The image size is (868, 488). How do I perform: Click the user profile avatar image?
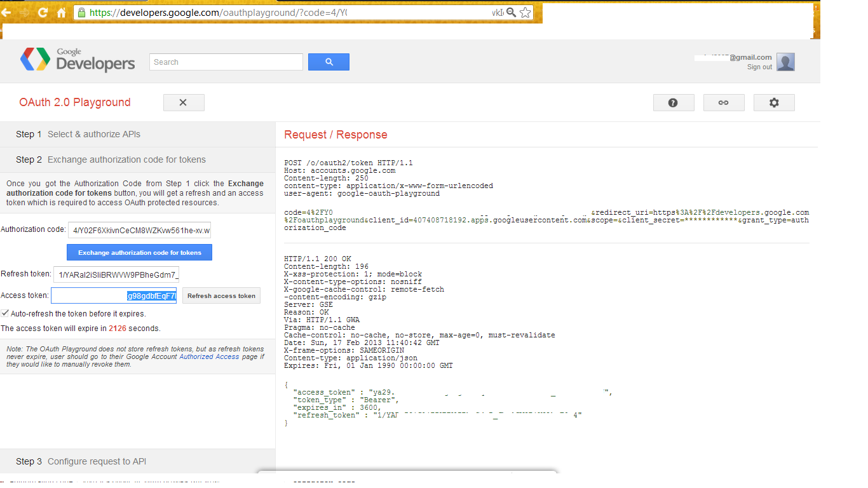785,62
